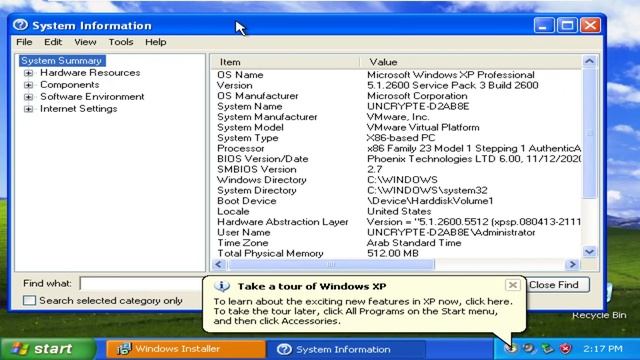
Task: Select the Components tree item
Action: click(x=69, y=85)
